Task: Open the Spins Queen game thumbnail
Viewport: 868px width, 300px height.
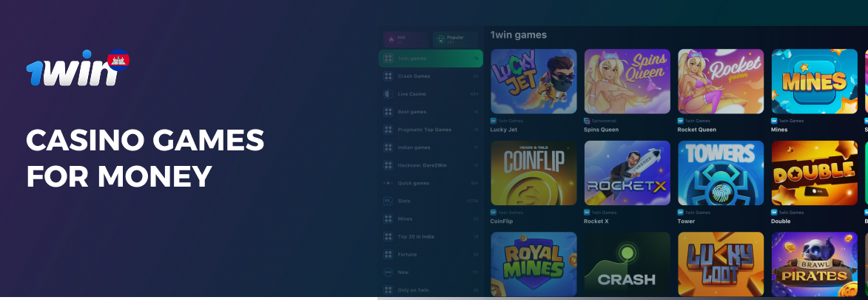Action: coord(628,81)
